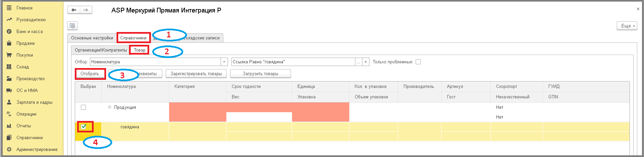This screenshot has height=157, width=644.
Task: Check the Продукция row checkbox
Action: 83,107
